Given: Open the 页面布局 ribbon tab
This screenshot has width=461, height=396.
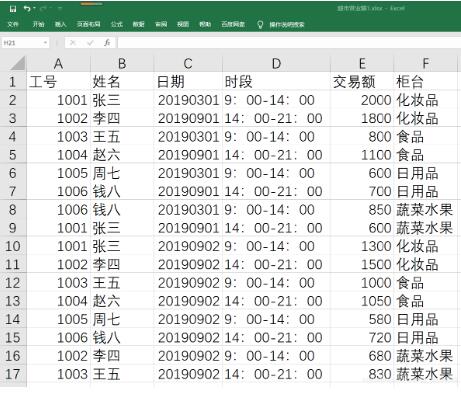Looking at the screenshot, I should (88, 24).
